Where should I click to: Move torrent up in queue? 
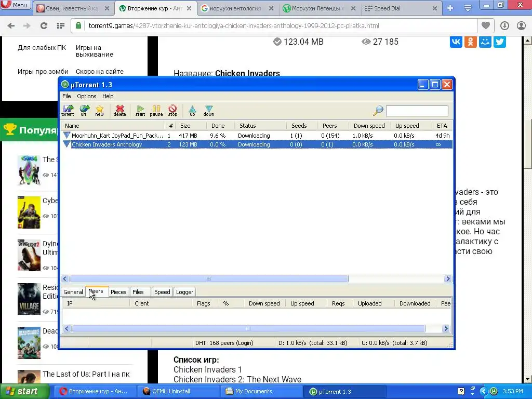point(192,110)
